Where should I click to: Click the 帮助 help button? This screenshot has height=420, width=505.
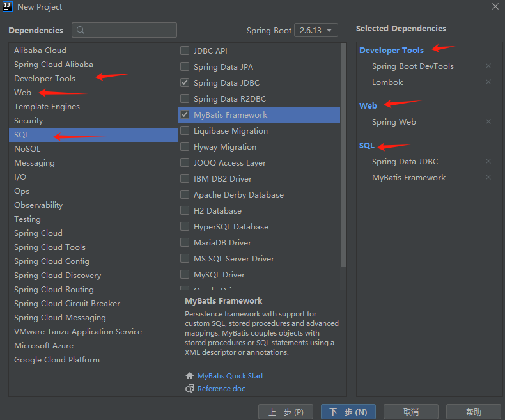click(474, 412)
